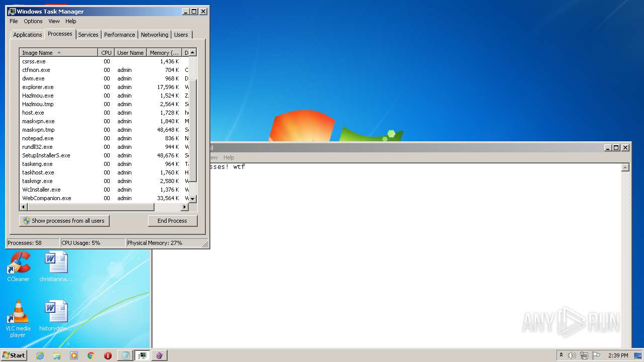The height and width of the screenshot is (362, 644).
Task: Select the taskhost.exe process
Action: 104,172
